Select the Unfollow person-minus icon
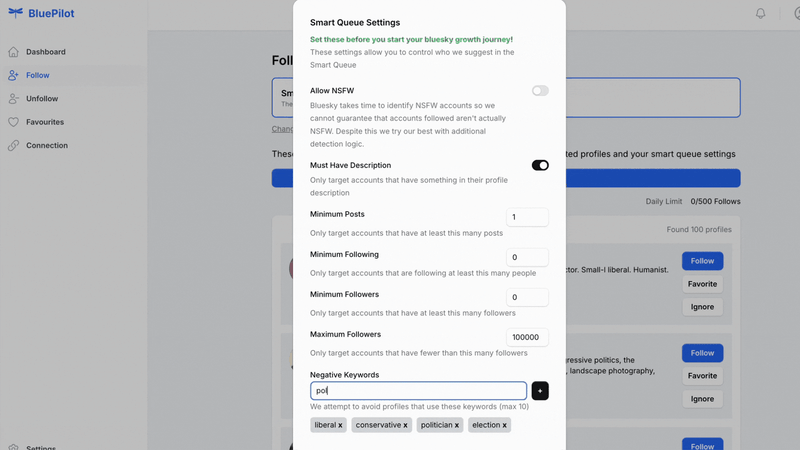 pos(13,98)
